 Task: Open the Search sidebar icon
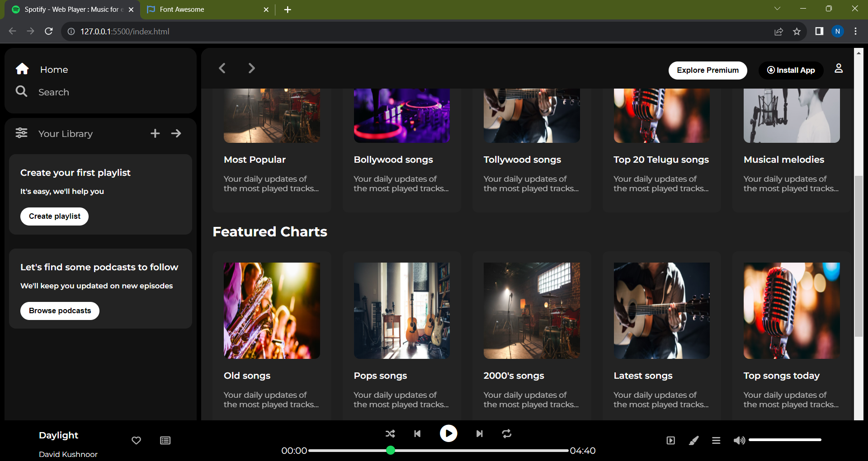[x=21, y=92]
